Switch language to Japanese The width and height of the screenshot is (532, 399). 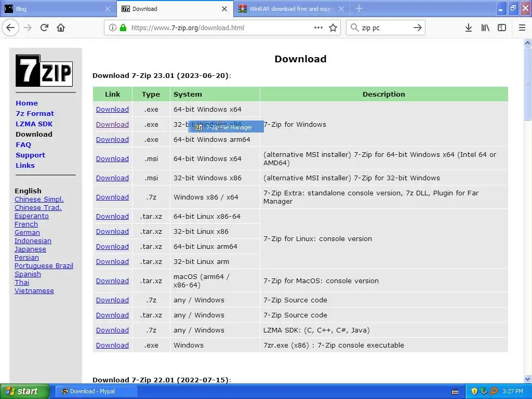click(30, 249)
